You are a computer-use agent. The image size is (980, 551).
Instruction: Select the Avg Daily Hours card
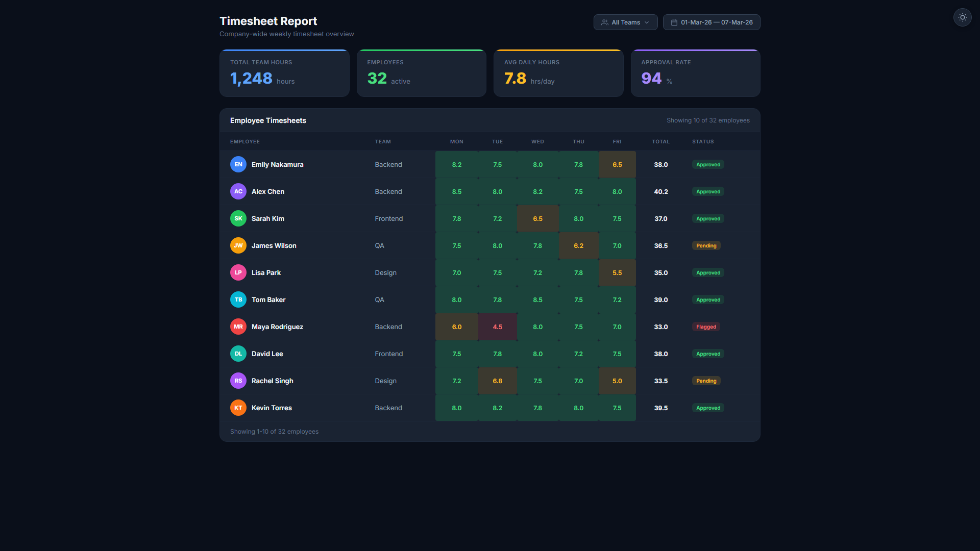558,73
